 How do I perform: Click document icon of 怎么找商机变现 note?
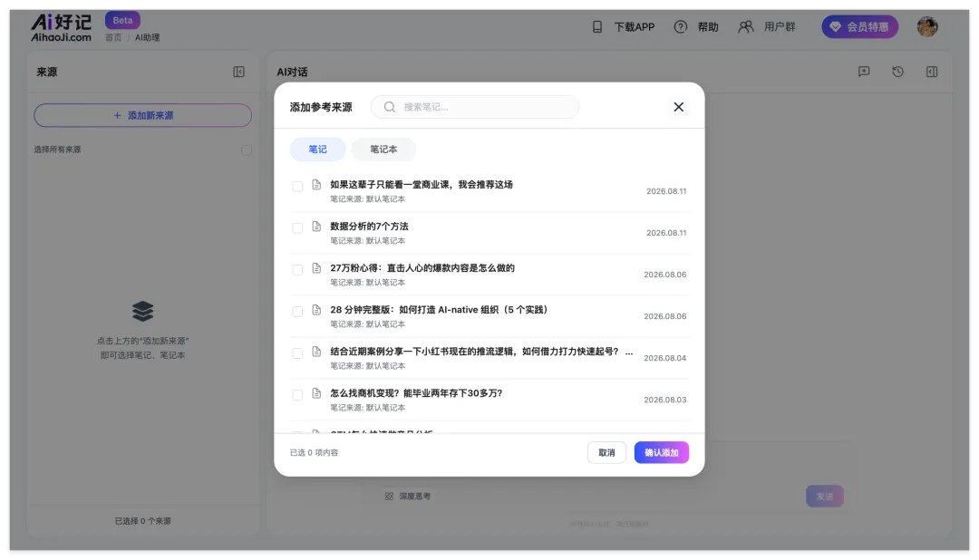pyautogui.click(x=316, y=393)
